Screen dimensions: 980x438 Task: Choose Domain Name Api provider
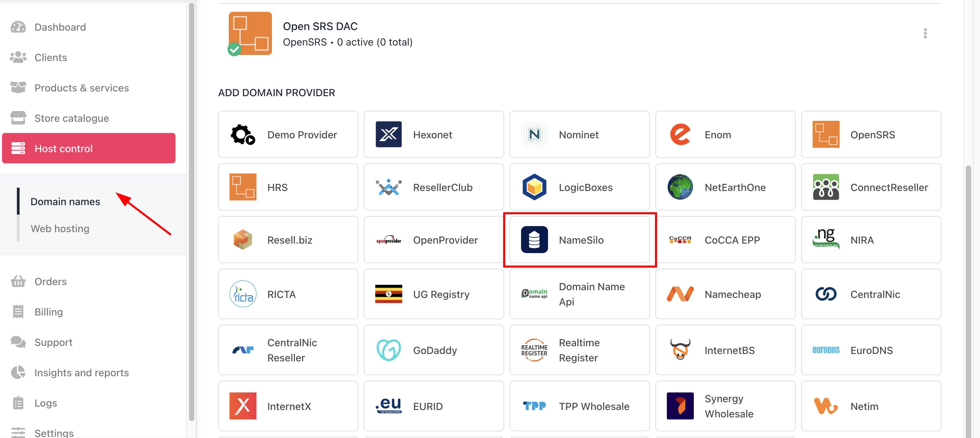[x=579, y=294]
